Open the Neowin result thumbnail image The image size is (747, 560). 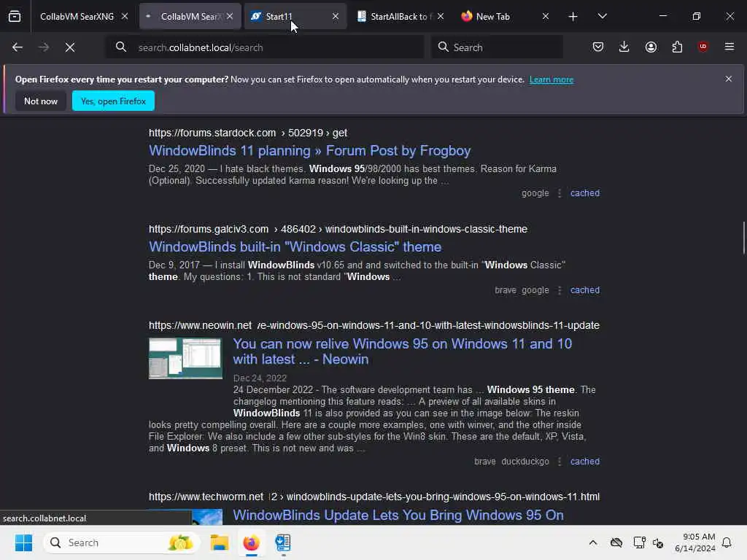pos(185,358)
